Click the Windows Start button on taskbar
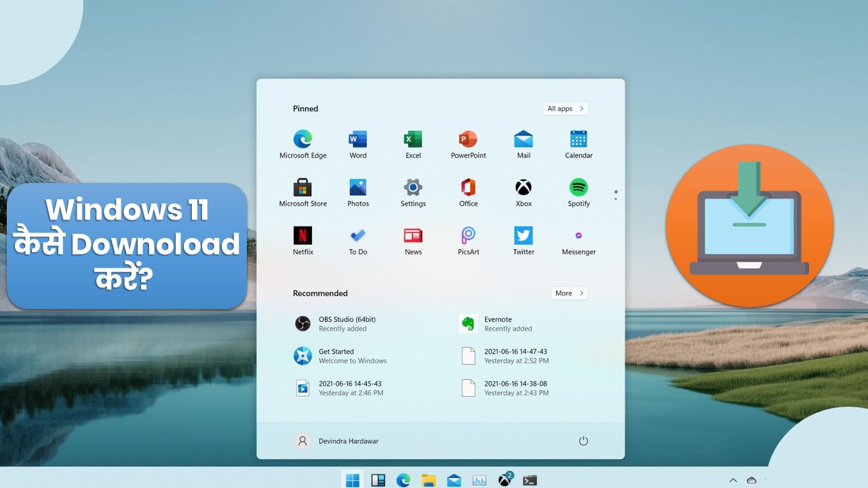The height and width of the screenshot is (488, 868). tap(353, 480)
